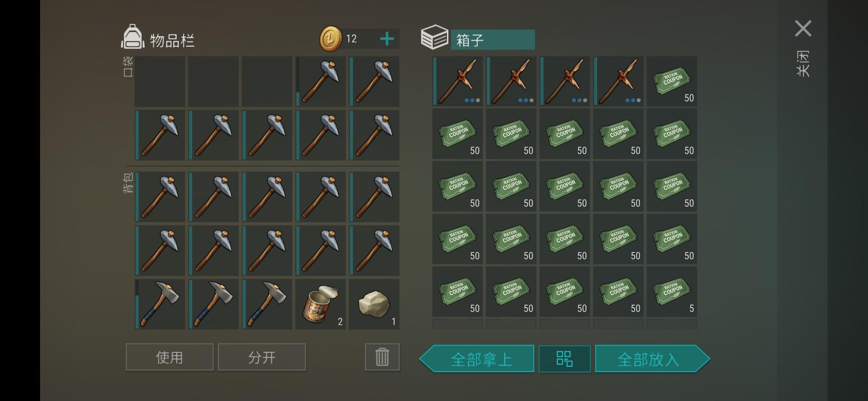This screenshot has width=868, height=401.
Task: Click the 分开 (Split) button
Action: point(262,357)
